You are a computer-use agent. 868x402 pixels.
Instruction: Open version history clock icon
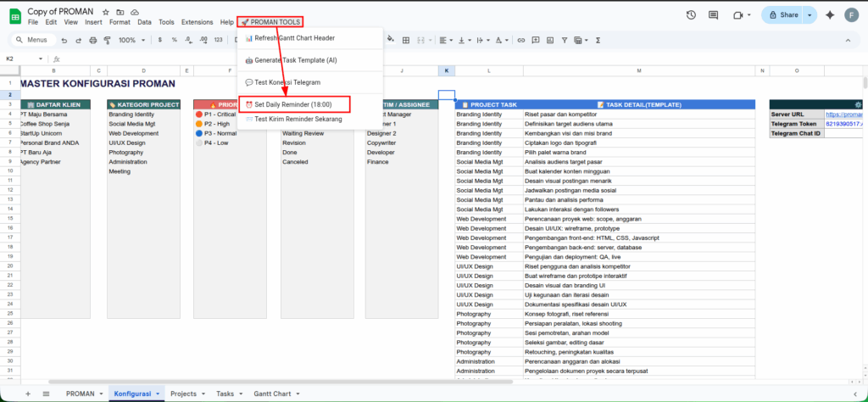click(691, 15)
